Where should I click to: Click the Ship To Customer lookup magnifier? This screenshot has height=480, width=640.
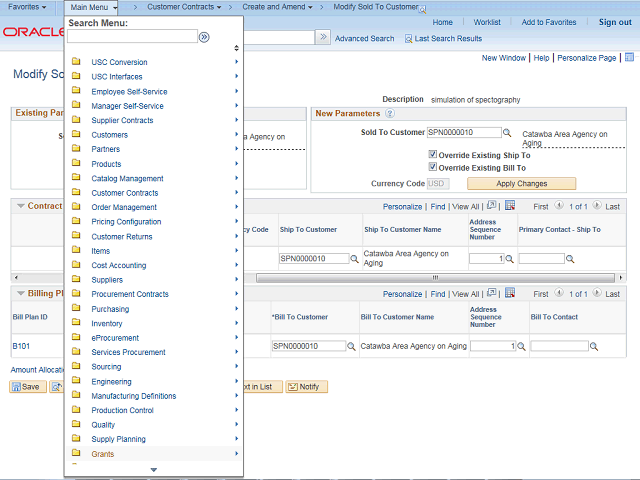354,259
